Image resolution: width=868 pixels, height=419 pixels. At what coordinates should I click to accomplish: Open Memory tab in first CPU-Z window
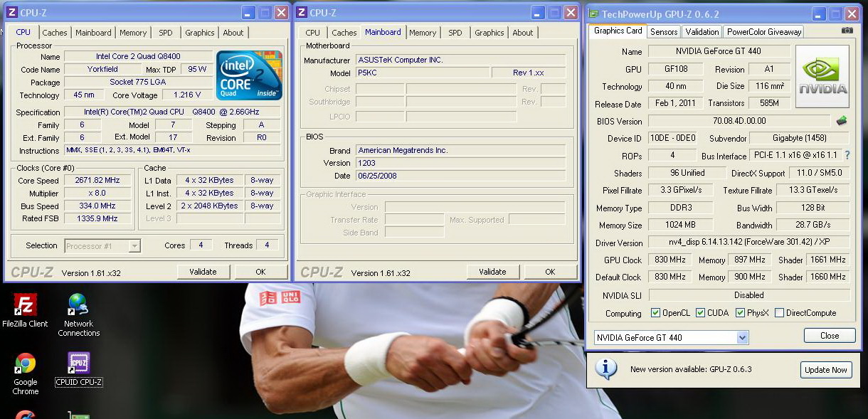pos(133,33)
